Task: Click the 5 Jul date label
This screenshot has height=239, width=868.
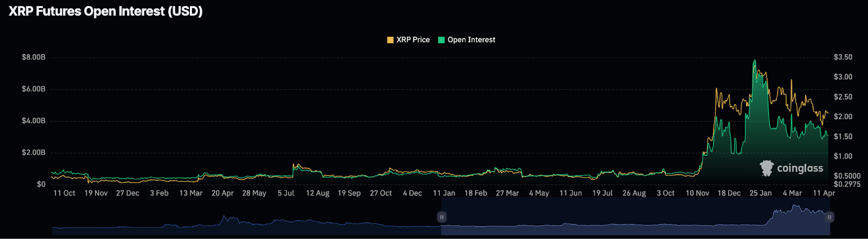Action: tap(286, 193)
